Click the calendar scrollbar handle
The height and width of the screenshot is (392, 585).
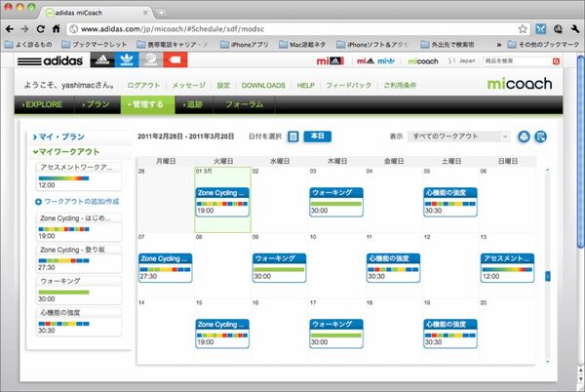point(548,276)
